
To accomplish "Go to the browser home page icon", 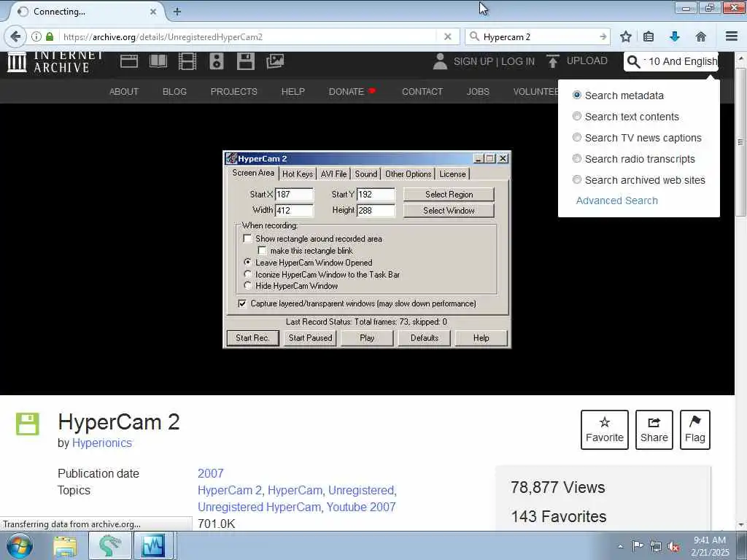I will [x=701, y=36].
